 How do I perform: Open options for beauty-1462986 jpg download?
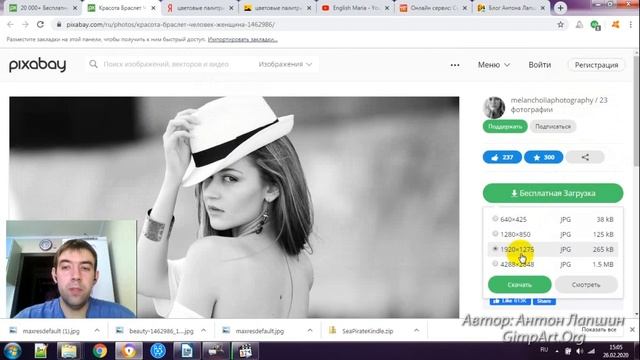(203, 331)
